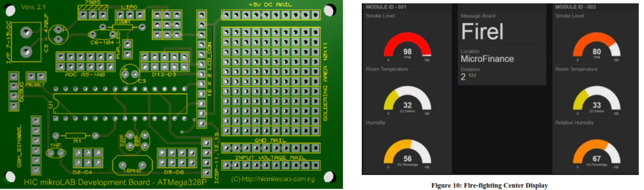The image size is (644, 190).
Task: Click the ADC A5->A0 pin header
Action: (x=85, y=62)
